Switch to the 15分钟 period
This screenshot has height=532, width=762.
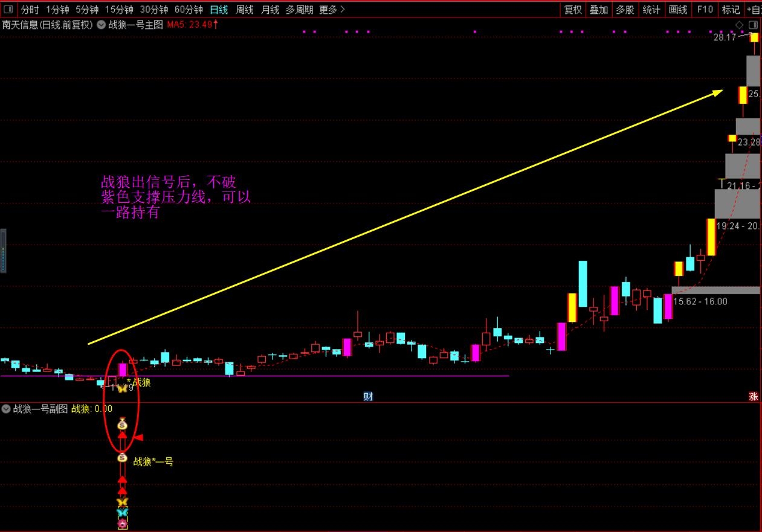(119, 9)
